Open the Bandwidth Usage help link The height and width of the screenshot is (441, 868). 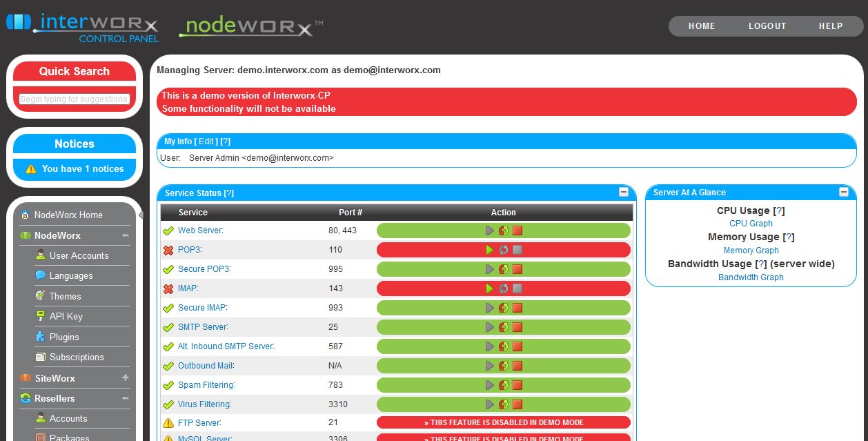tap(762, 264)
